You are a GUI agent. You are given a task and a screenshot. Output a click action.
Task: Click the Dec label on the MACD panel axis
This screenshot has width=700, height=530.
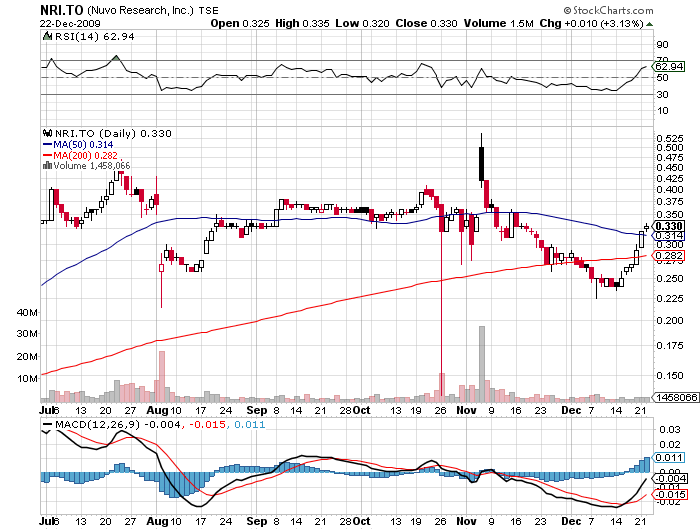point(571,521)
